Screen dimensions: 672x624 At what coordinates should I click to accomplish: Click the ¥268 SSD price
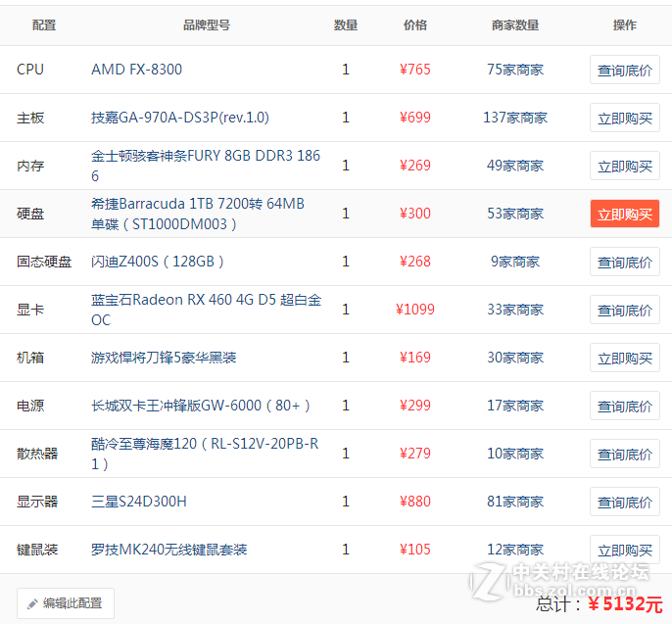pos(415,262)
